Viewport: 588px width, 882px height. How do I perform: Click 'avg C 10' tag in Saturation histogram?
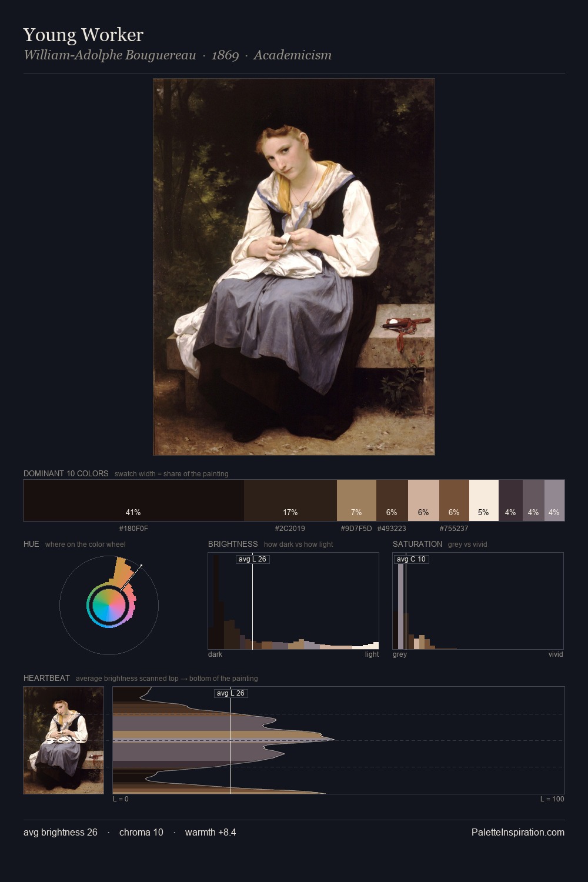click(x=411, y=559)
